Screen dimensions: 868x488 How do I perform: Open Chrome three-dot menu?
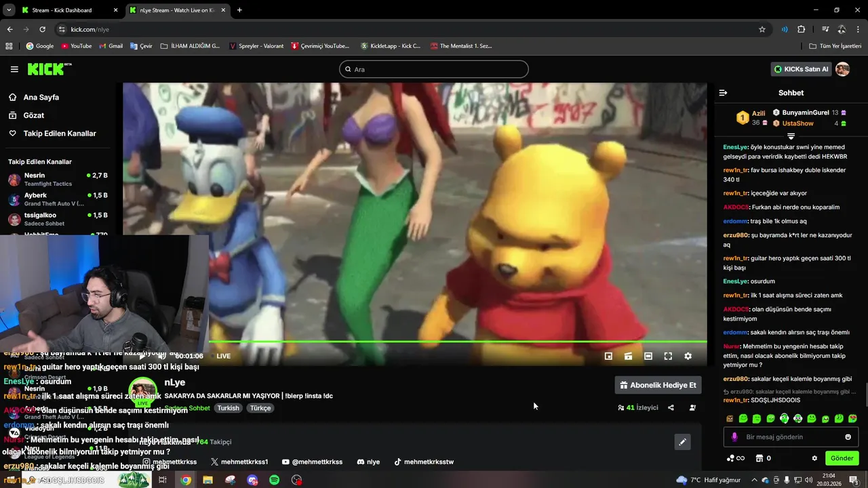point(859,29)
